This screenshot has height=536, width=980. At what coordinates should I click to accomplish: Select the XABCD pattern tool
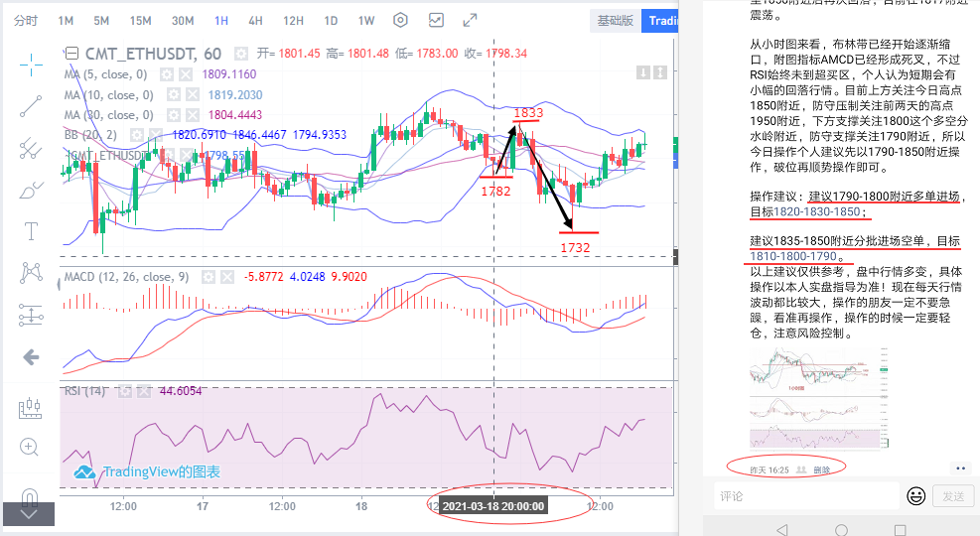click(x=31, y=272)
